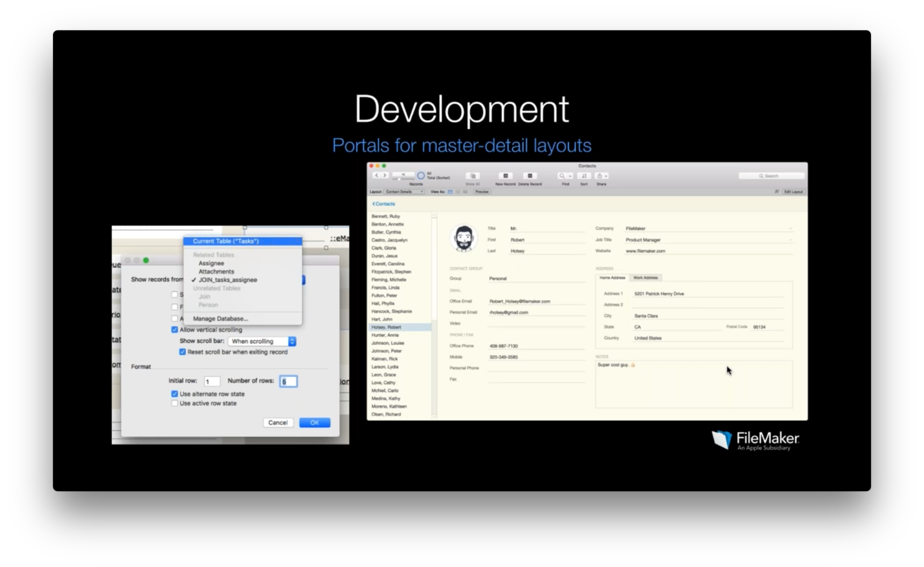Screen dimensions: 924x567
Task: Go back via the Contacts link
Action: point(383,204)
